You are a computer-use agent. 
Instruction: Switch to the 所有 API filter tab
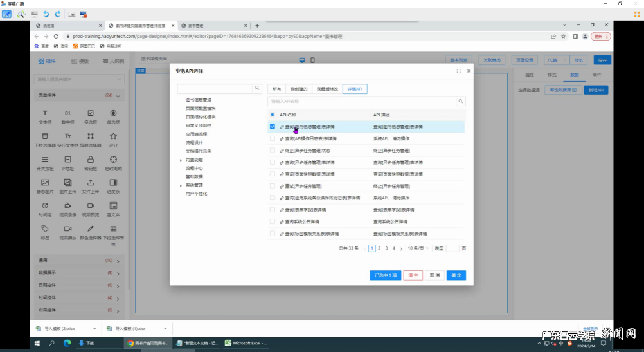point(277,89)
